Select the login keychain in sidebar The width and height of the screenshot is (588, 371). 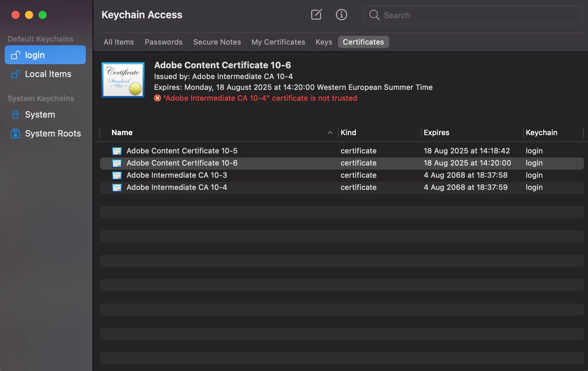click(x=45, y=55)
